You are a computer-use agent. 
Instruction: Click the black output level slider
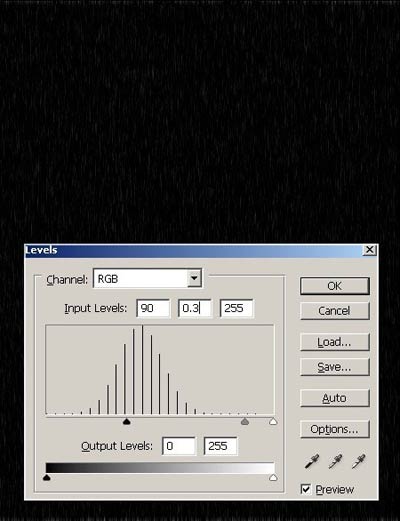point(47,478)
